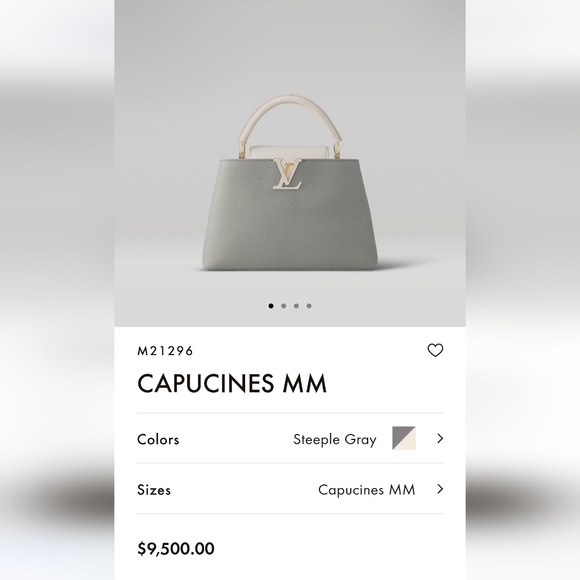Click the $9,500.00 price
580x580 pixels.
point(176,549)
